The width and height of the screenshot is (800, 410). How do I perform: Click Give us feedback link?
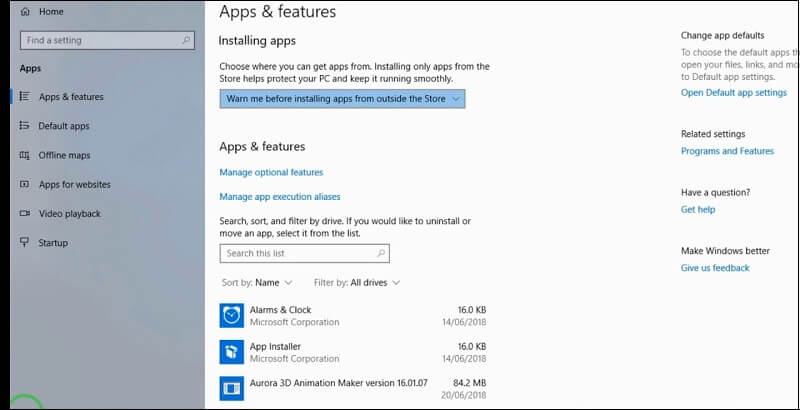[x=715, y=268]
